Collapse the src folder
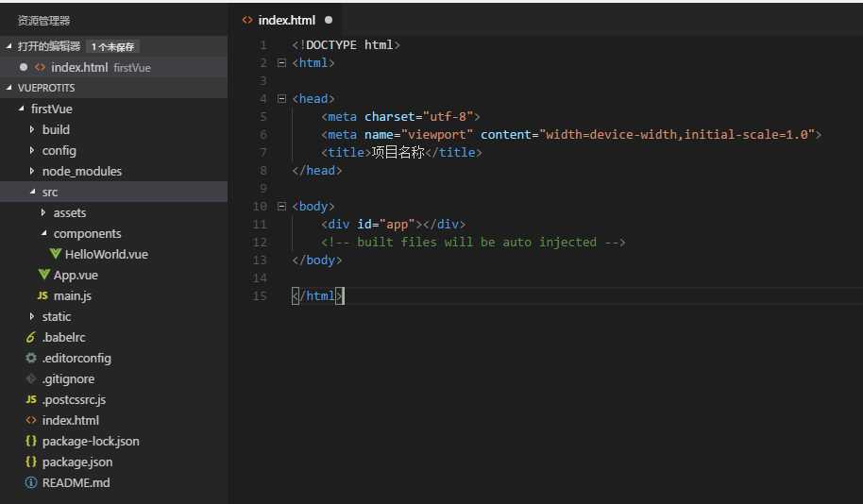Viewport: 863px width, 504px height. [x=32, y=192]
